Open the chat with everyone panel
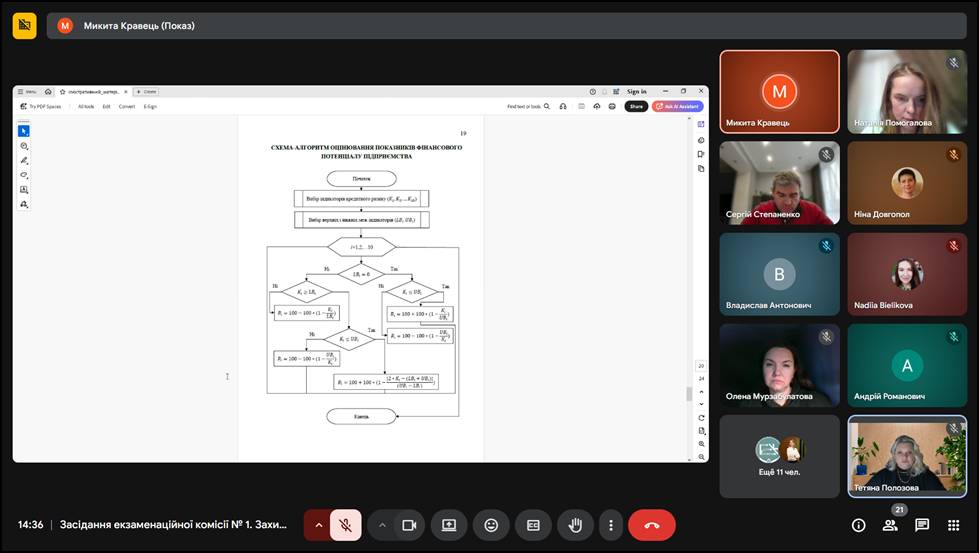This screenshot has width=979, height=553. coord(922,525)
